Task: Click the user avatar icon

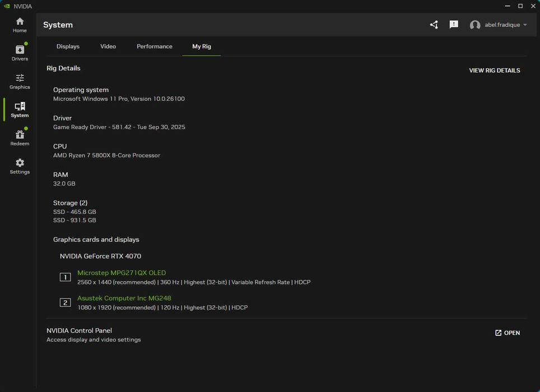Action: (x=475, y=25)
